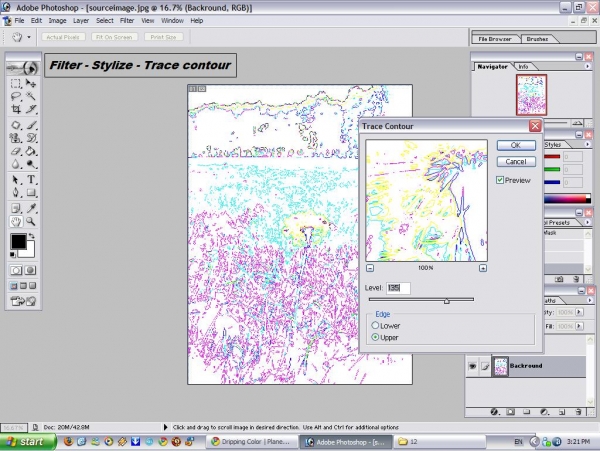Image resolution: width=600 pixels, height=451 pixels.
Task: Hide the Background layer eye icon
Action: tap(473, 366)
